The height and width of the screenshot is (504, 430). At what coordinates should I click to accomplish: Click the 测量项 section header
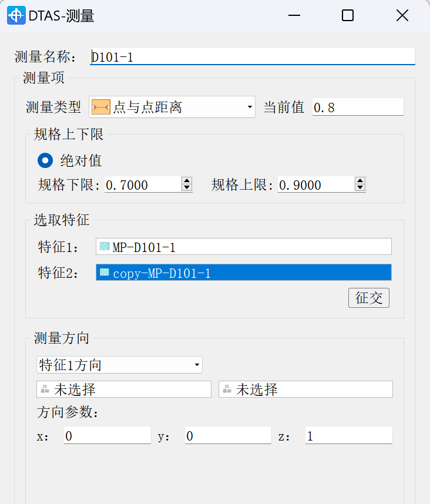[x=43, y=77]
